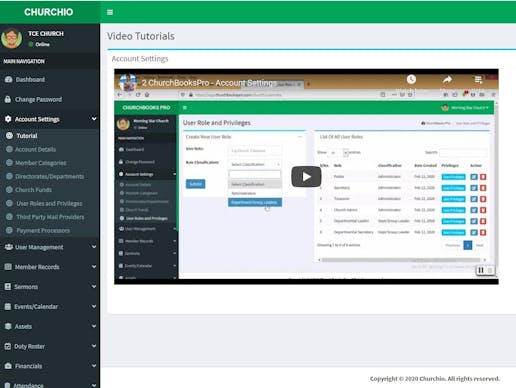The width and height of the screenshot is (516, 388).
Task: Expand the Duty Roster chevron
Action: tap(94, 346)
